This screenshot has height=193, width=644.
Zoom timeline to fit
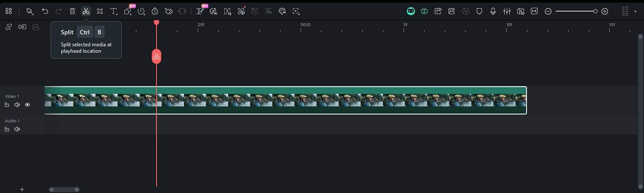tap(534, 11)
